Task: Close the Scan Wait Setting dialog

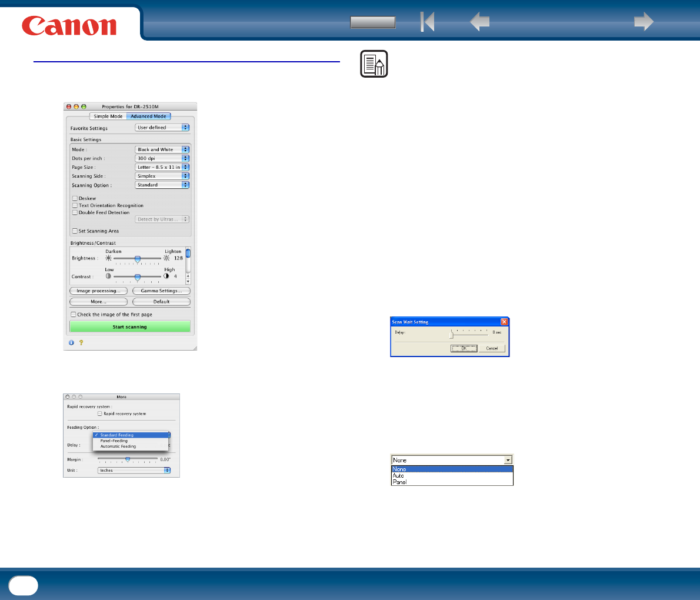Action: 504,322
